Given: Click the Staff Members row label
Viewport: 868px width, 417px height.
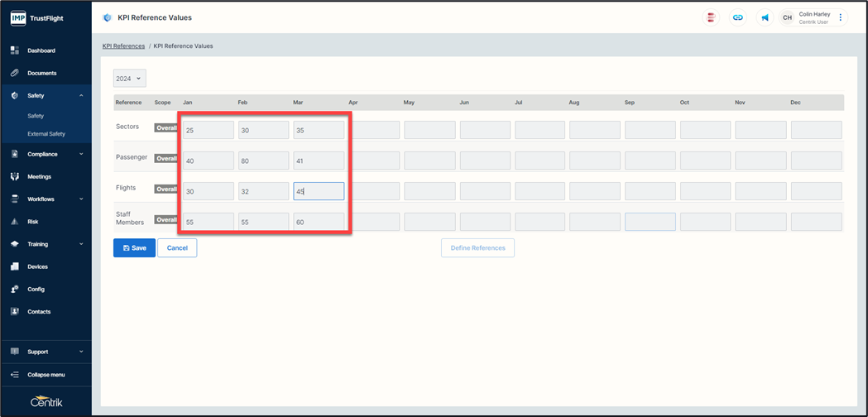Looking at the screenshot, I should 130,218.
